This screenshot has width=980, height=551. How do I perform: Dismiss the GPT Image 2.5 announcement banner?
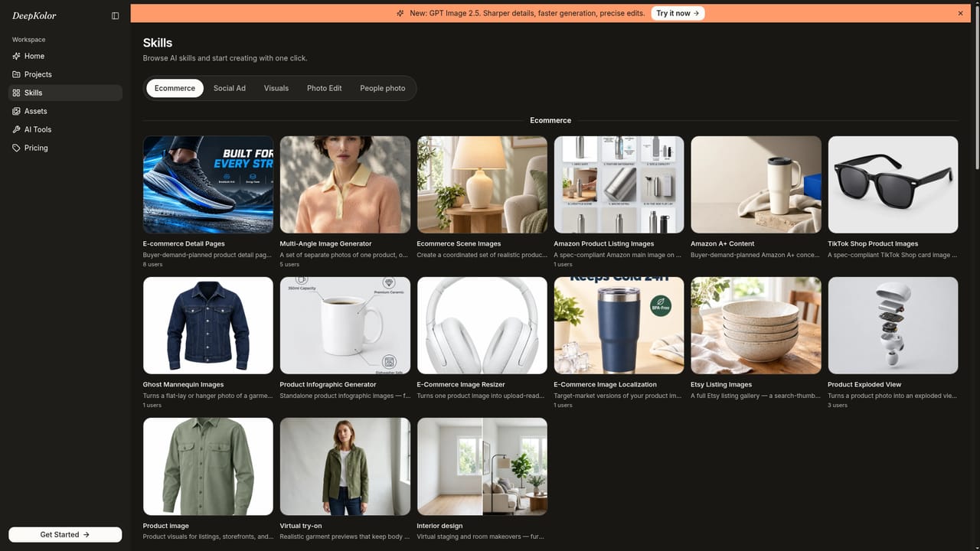click(x=960, y=13)
